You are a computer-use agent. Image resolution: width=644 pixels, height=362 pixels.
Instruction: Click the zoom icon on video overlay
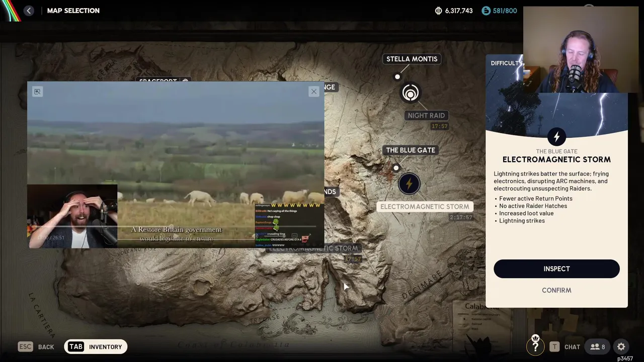point(37,92)
